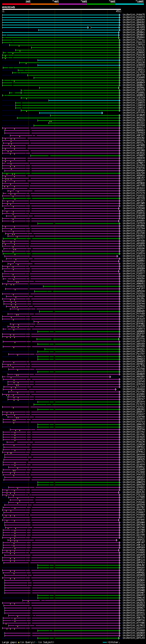Viewport: 146px width, 644px height.
Task: Click label UniRef100_C1JZ18
Action: click(134, 387)
